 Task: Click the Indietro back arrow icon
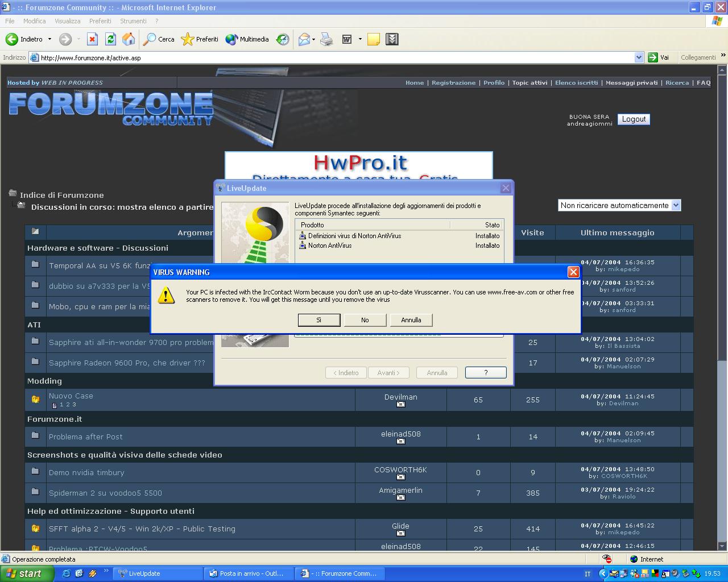(12, 39)
